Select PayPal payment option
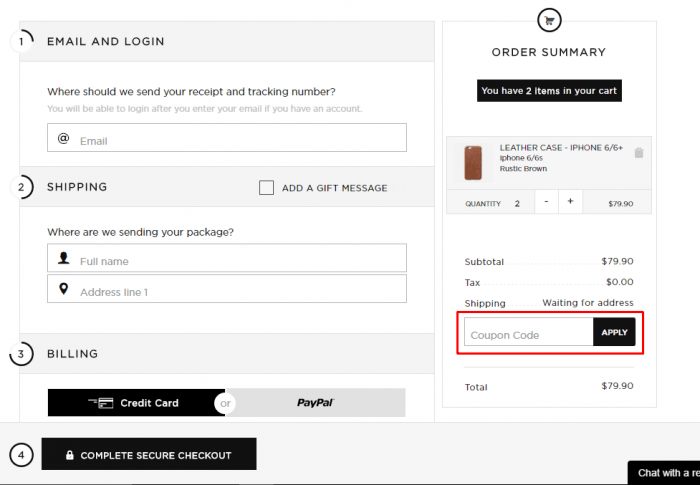Screen dimensions: 700x485 316,403
